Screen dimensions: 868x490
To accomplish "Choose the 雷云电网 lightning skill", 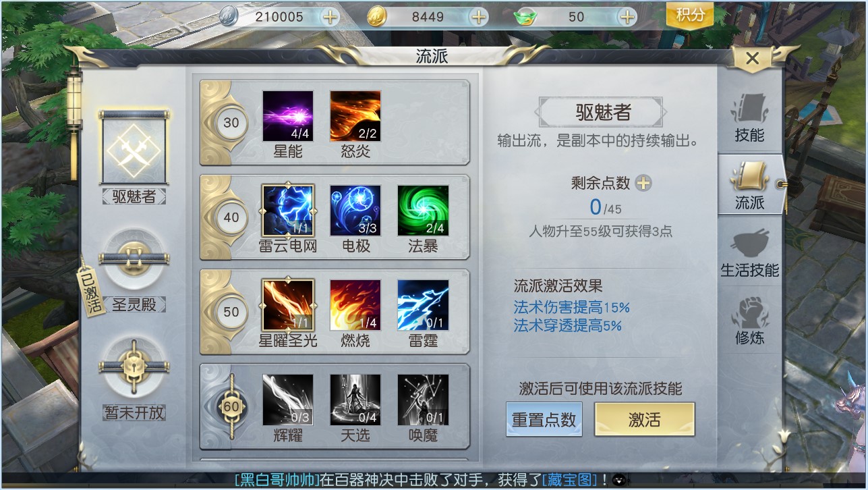I will pos(288,211).
